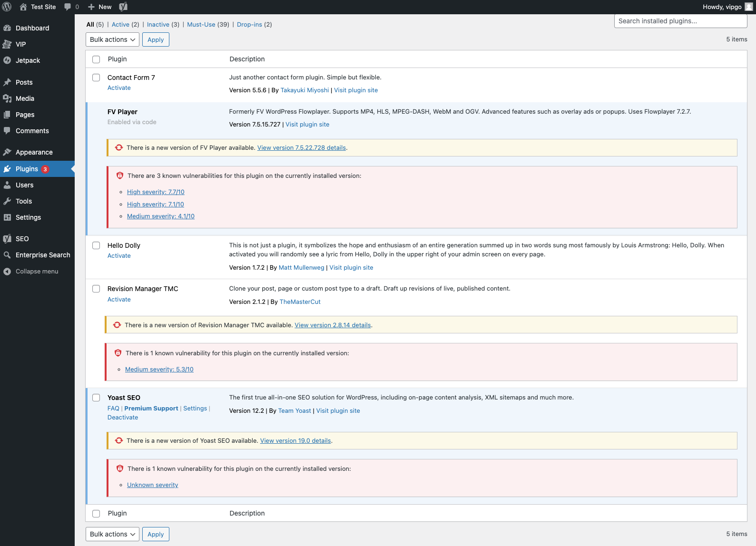Open the New content menu
756x546 pixels.
tap(100, 7)
